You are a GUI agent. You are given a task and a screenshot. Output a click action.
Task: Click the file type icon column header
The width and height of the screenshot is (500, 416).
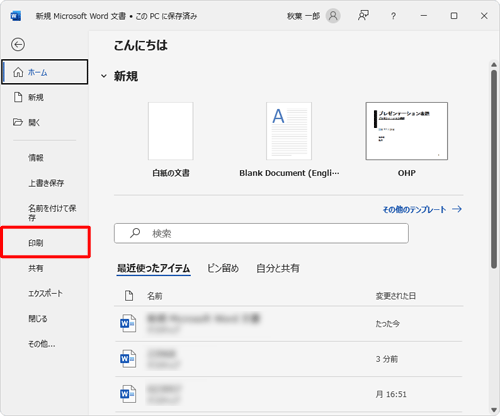tap(129, 295)
